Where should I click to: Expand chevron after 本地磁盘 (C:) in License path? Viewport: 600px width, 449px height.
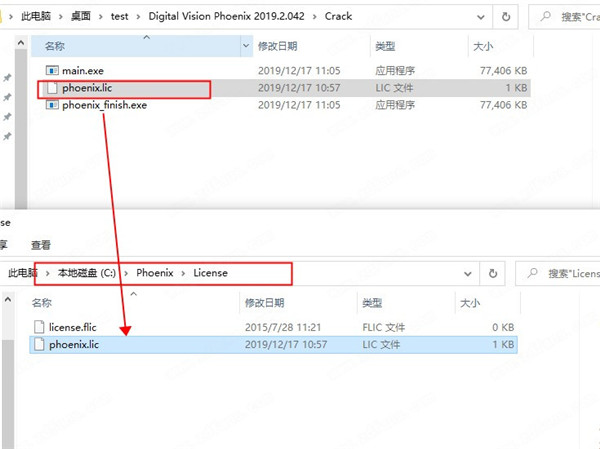pyautogui.click(x=126, y=273)
